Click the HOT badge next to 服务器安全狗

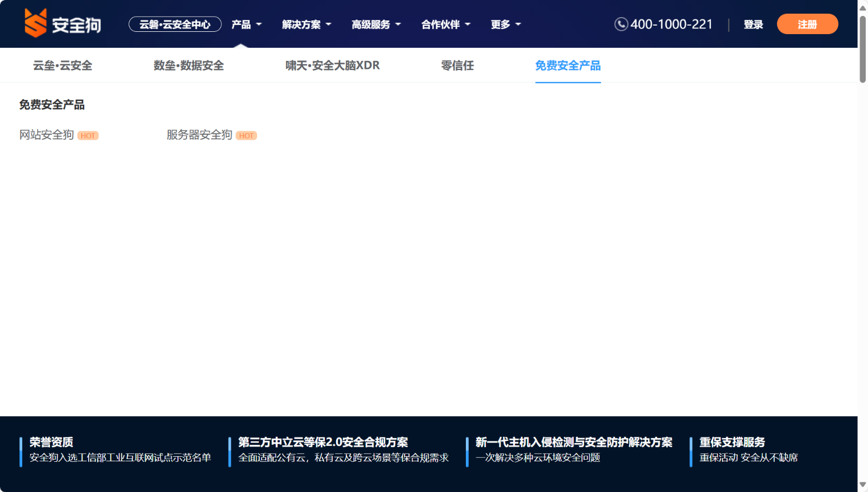[x=246, y=136]
